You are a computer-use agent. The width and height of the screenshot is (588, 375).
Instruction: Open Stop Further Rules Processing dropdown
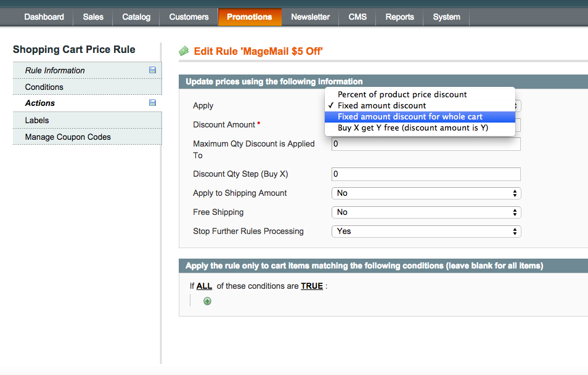426,232
